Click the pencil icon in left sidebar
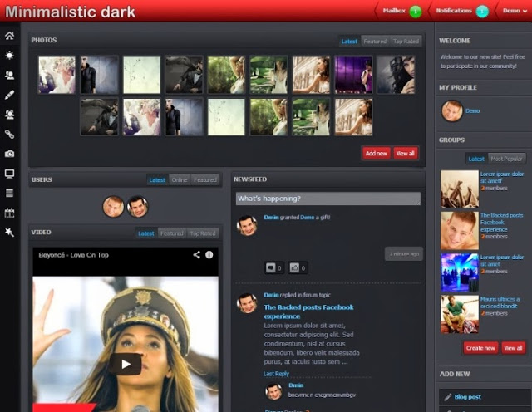The width and height of the screenshot is (532, 412). [10, 95]
